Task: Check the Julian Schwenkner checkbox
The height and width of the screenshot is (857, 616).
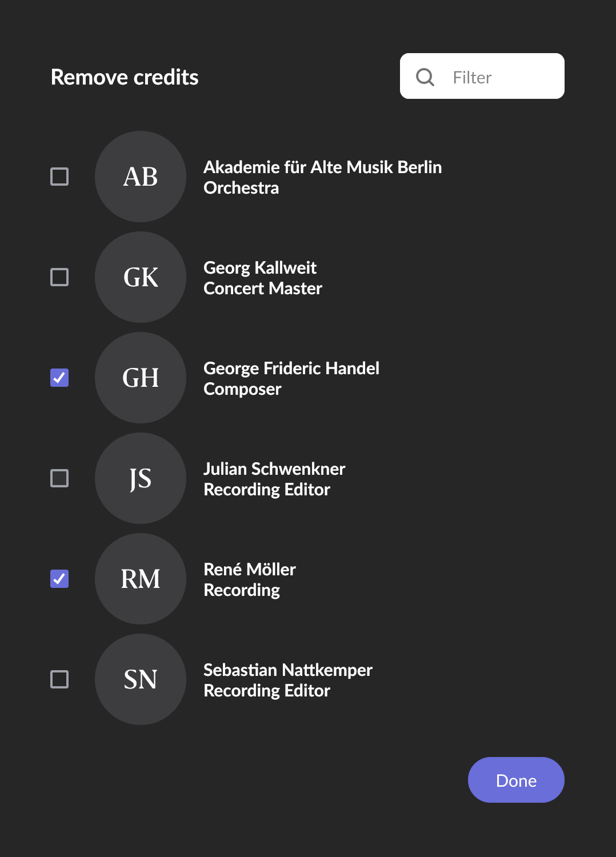Action: pyautogui.click(x=59, y=478)
